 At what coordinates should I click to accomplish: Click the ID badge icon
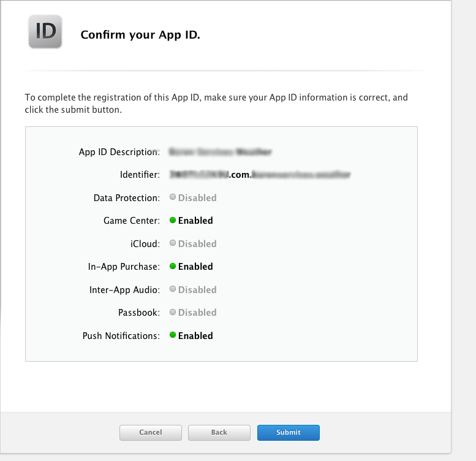(45, 32)
